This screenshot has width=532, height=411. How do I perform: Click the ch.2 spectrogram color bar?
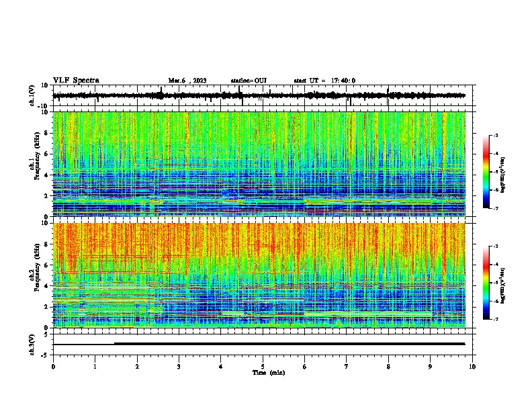tap(486, 283)
